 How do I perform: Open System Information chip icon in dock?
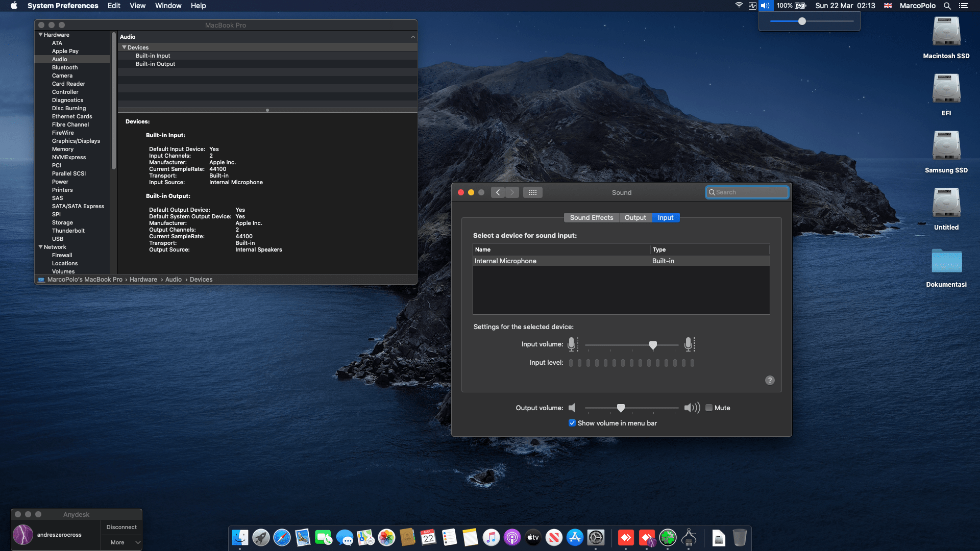tap(689, 537)
